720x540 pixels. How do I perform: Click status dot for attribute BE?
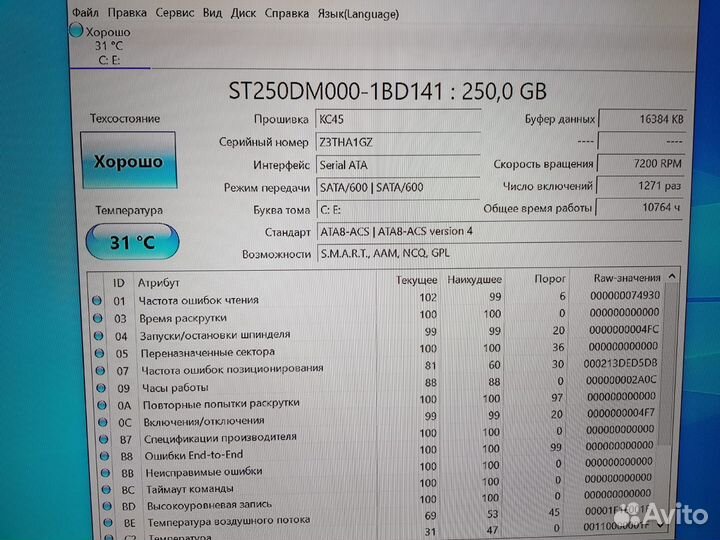coord(108,523)
